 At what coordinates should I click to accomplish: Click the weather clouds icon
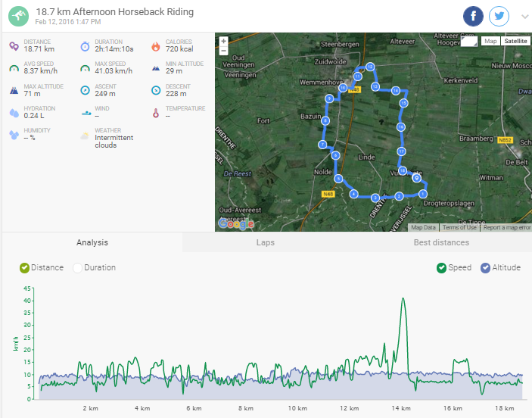pos(85,136)
